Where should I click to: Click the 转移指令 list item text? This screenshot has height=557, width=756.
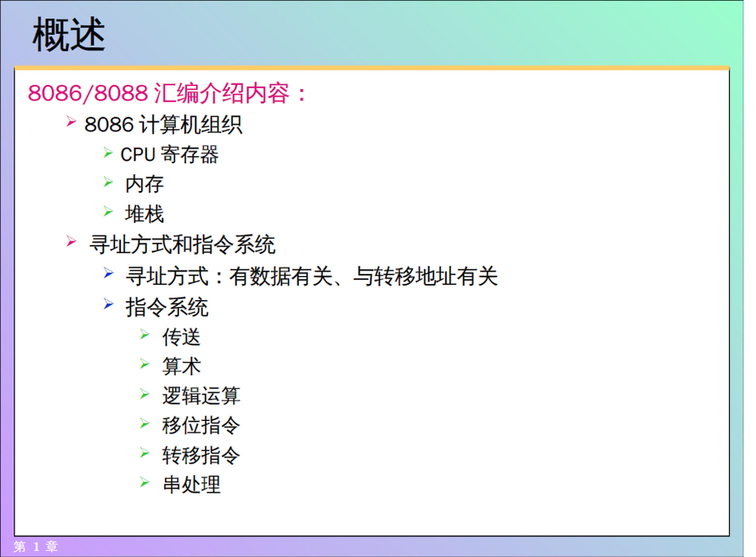[201, 455]
